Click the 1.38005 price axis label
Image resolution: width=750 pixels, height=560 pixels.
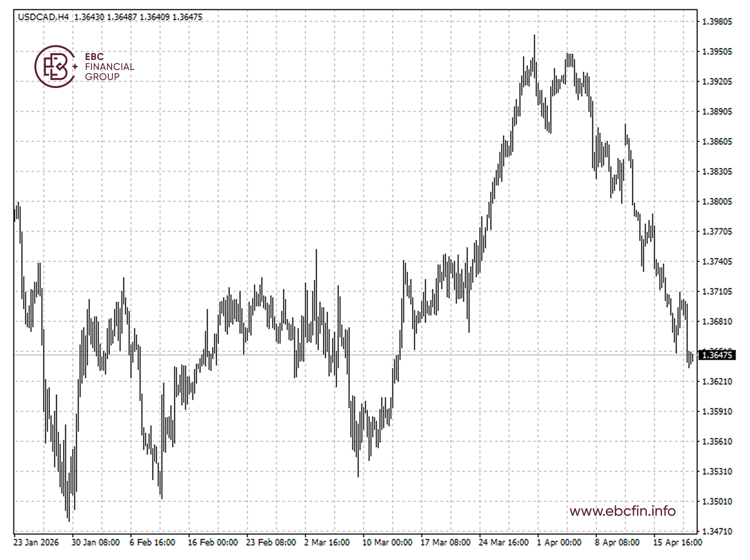[717, 202]
